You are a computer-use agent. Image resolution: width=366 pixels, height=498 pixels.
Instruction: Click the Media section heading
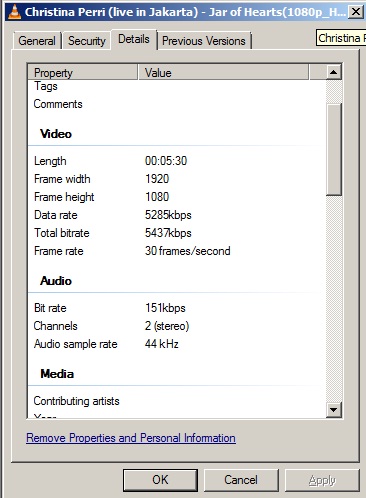tap(57, 374)
